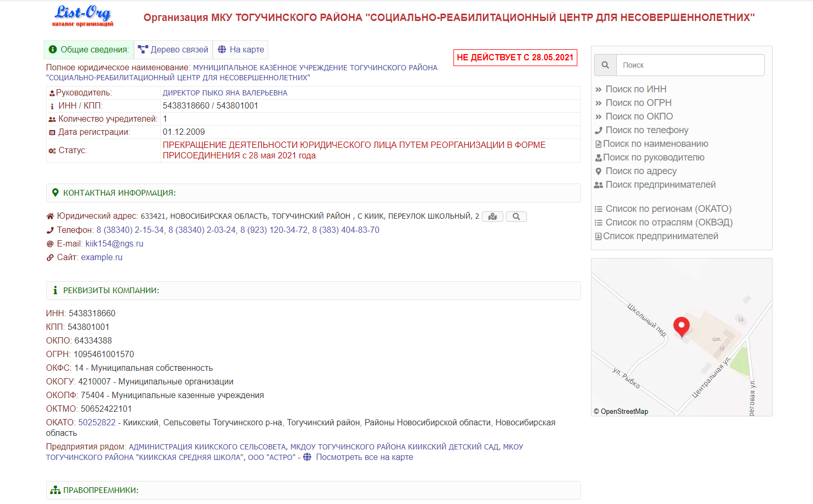Open the "На карте" tab
The height and width of the screenshot is (504, 813).
click(x=241, y=50)
